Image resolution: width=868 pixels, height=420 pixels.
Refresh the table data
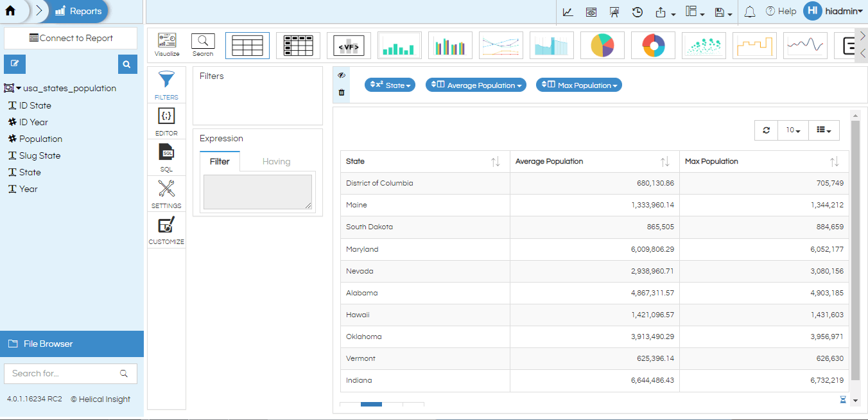(766, 130)
